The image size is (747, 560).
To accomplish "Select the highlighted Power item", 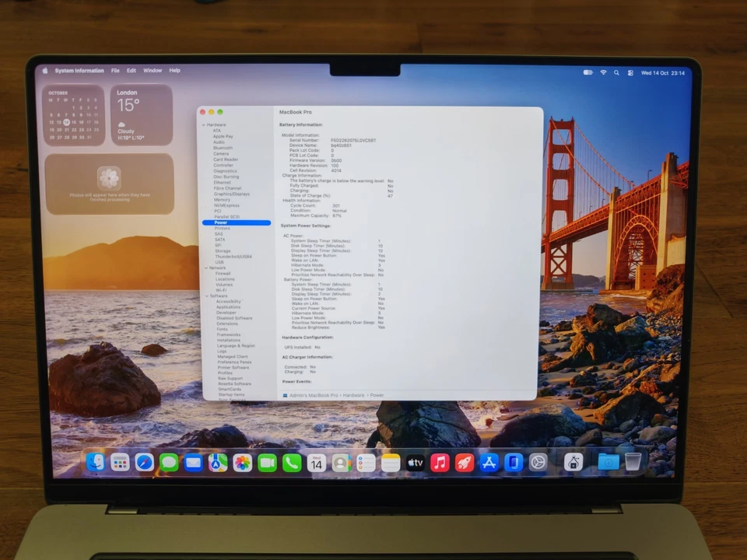I will [x=237, y=222].
